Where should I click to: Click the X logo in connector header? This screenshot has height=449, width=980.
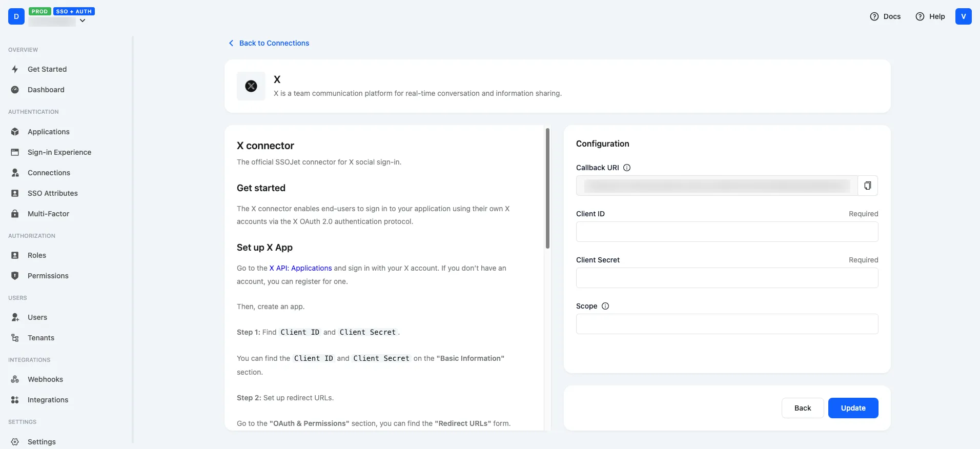[251, 86]
